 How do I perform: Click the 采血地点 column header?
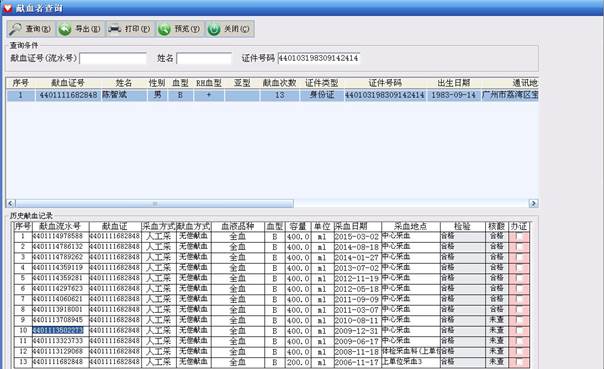[410, 226]
